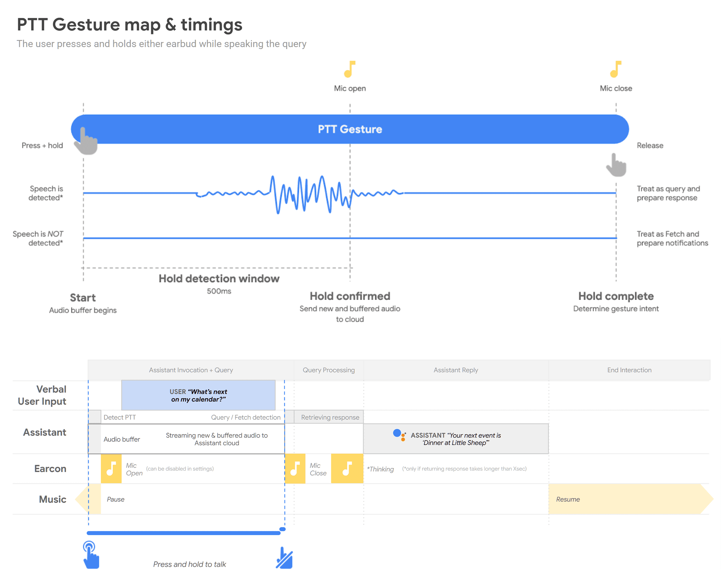The image size is (721, 588).
Task: Click the blue crossed-out hand release icon
Action: pos(284,558)
